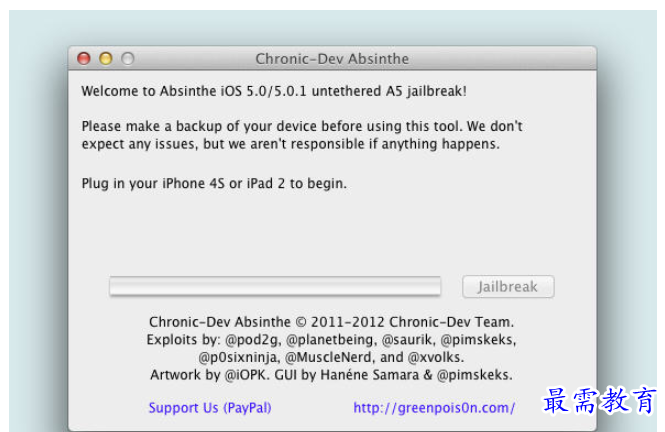
Task: Click the @MuscleNerd credit name
Action: [330, 357]
